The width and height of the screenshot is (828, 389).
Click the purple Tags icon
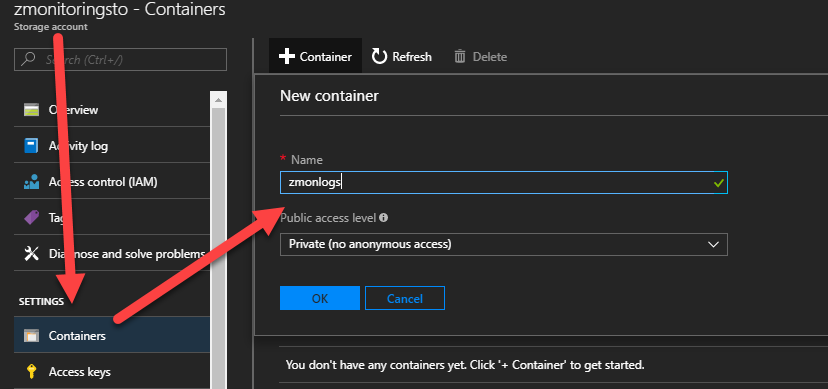[x=32, y=217]
